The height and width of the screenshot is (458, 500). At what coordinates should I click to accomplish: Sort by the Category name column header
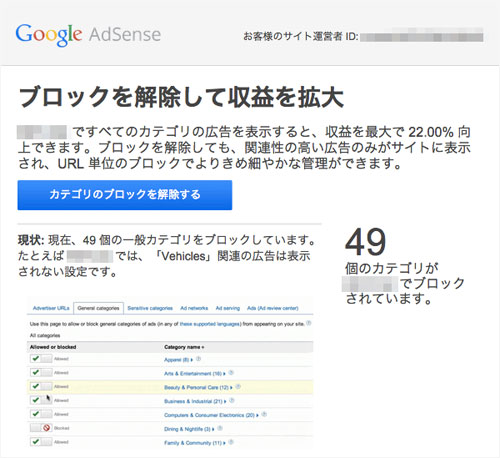pyautogui.click(x=184, y=347)
